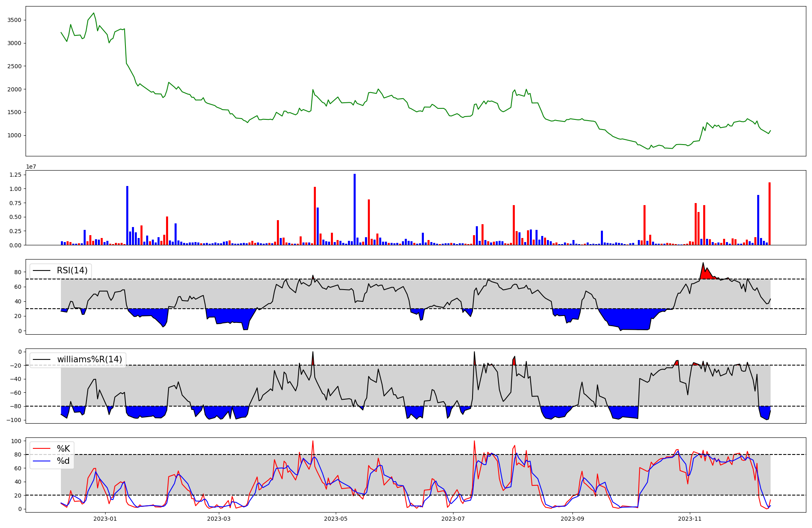Click the 2023-05 date tick label
Image resolution: width=812 pixels, height=528 pixels.
point(336,519)
